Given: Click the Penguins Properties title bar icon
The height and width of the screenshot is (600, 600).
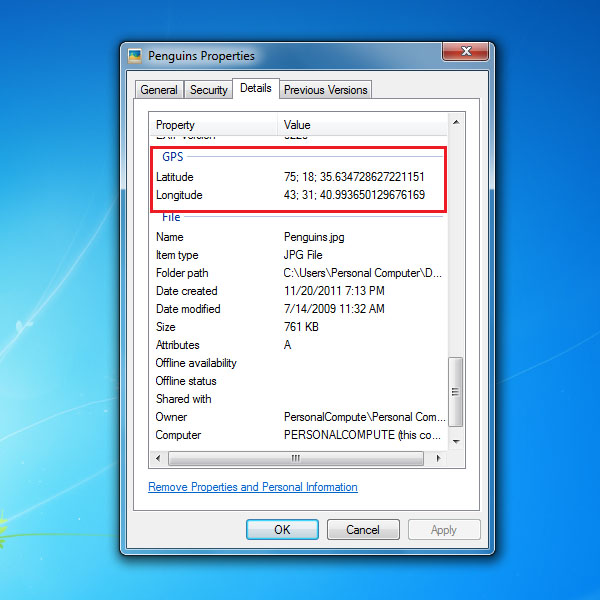Looking at the screenshot, I should point(135,56).
